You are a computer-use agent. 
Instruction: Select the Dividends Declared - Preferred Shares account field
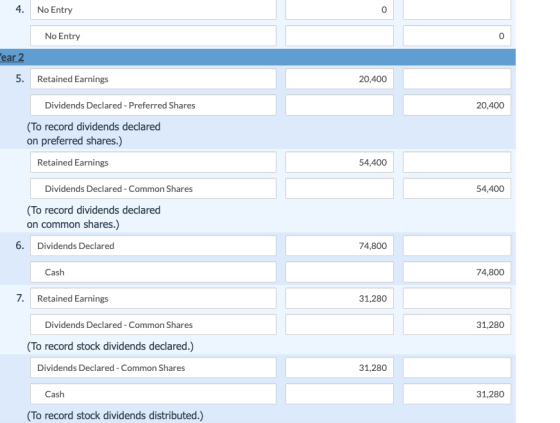click(x=153, y=105)
